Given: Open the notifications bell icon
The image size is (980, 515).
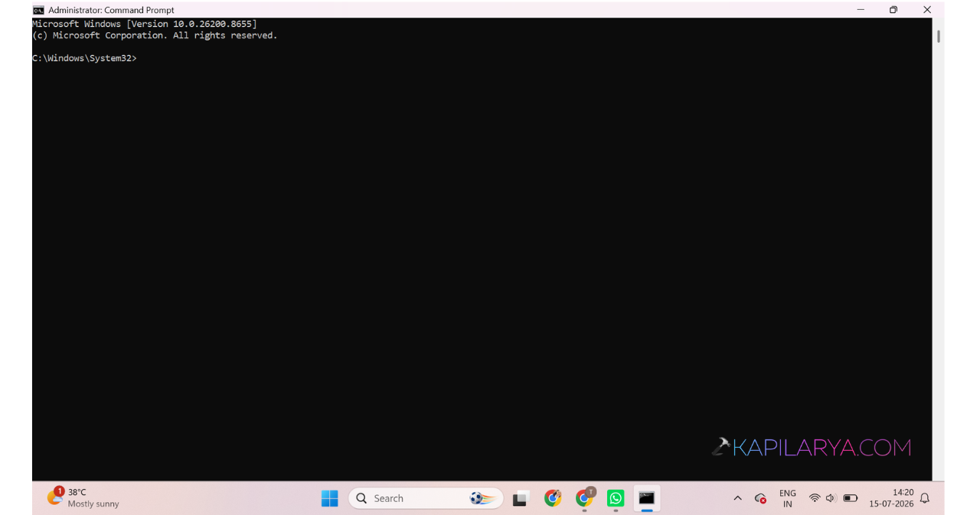Looking at the screenshot, I should point(925,498).
